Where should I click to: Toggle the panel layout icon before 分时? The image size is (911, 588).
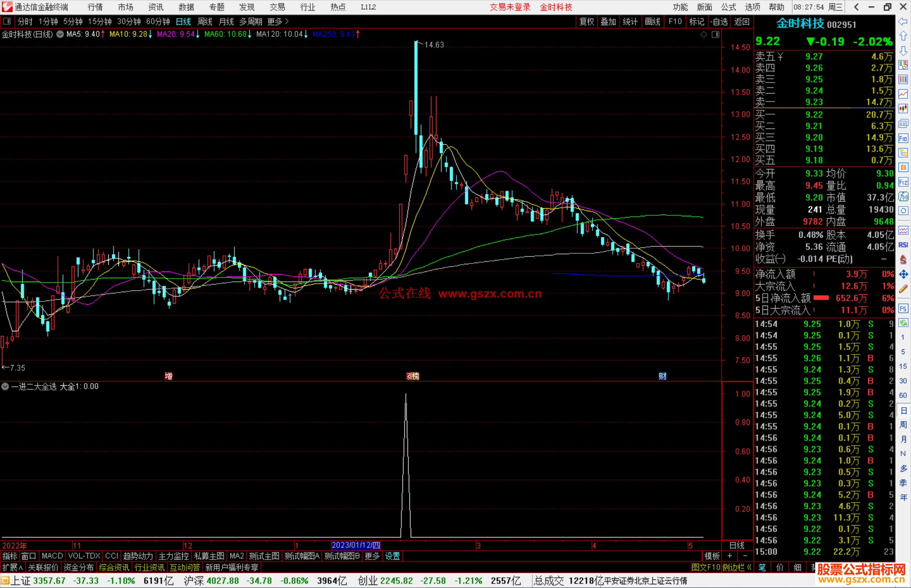click(7, 21)
